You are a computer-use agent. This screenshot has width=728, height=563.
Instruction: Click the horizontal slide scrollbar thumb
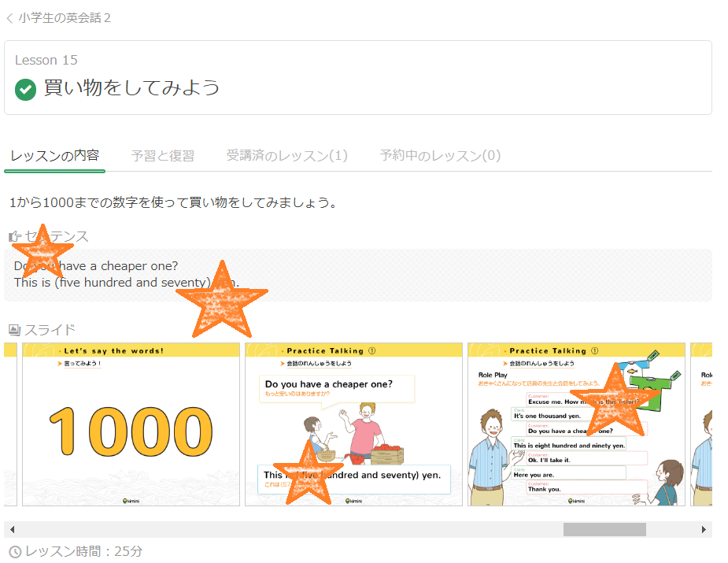[x=604, y=530]
